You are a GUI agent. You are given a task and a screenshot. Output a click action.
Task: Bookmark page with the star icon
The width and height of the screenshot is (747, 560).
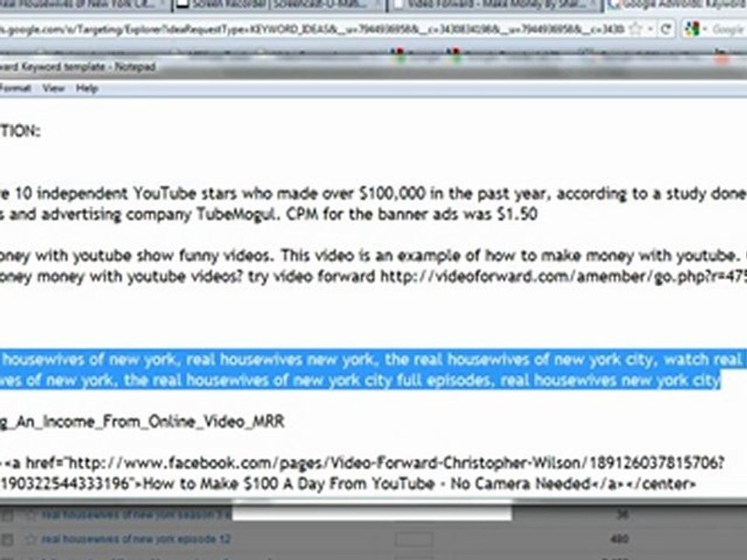(635, 29)
